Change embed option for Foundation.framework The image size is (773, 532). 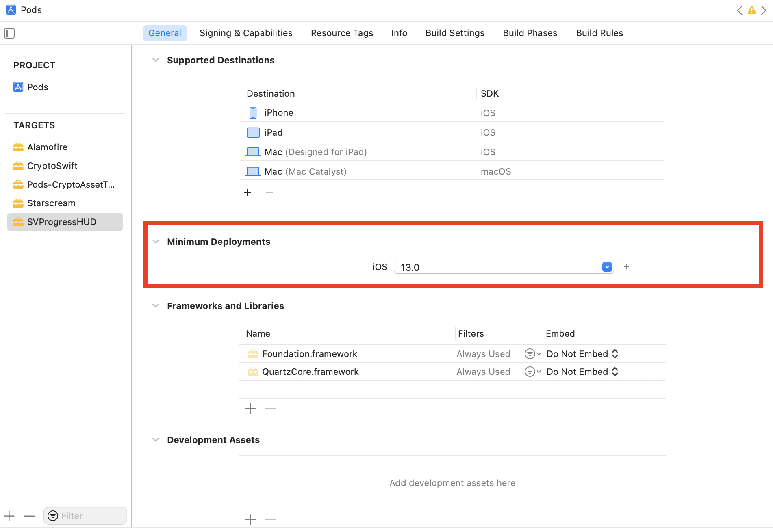[582, 354]
